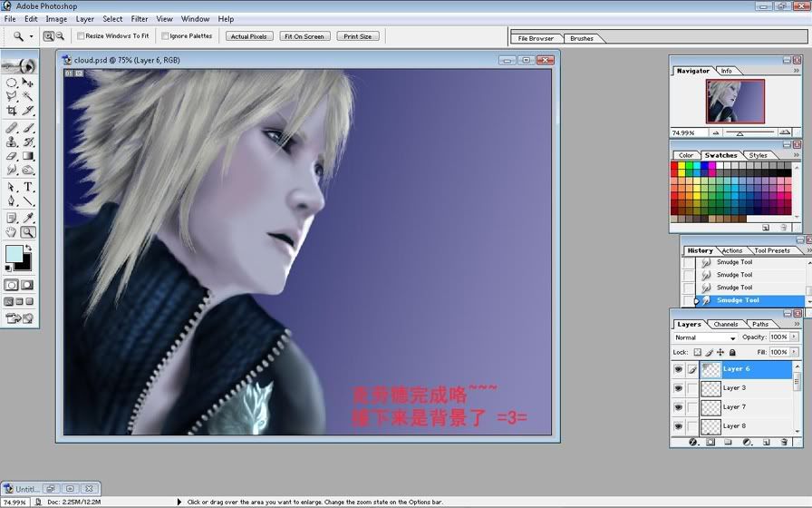Select the Gradient tool

27,155
